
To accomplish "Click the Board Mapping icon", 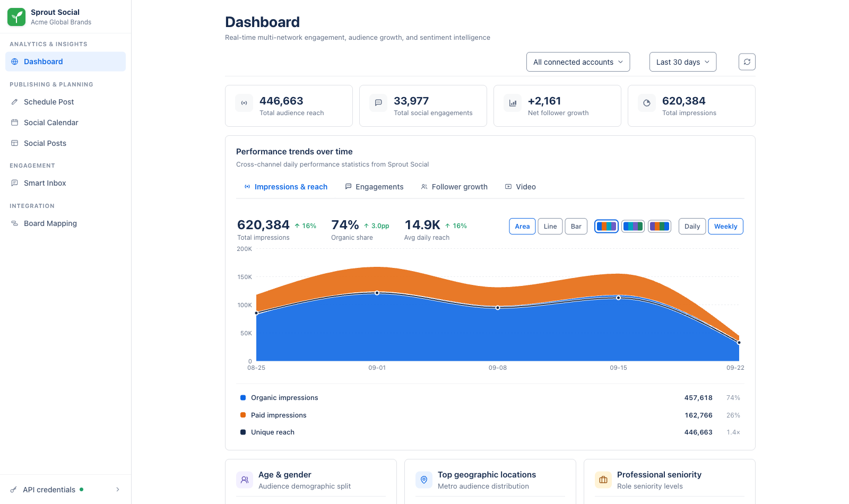I will [x=15, y=223].
